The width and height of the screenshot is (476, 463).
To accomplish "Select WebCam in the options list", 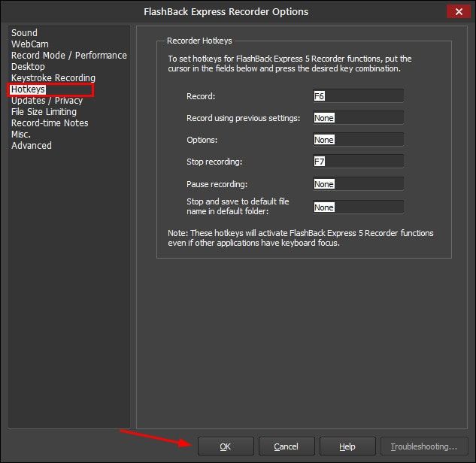I will [x=30, y=44].
